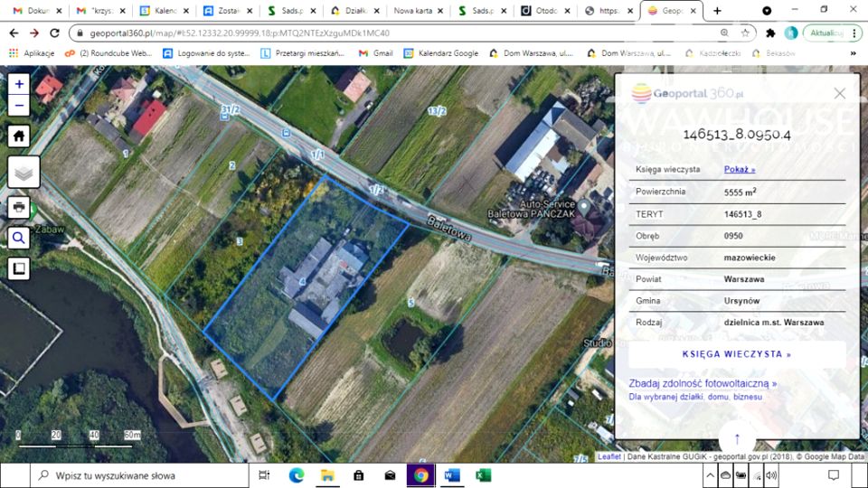This screenshot has width=868, height=488.
Task: Click the Windows search box
Action: (x=139, y=475)
